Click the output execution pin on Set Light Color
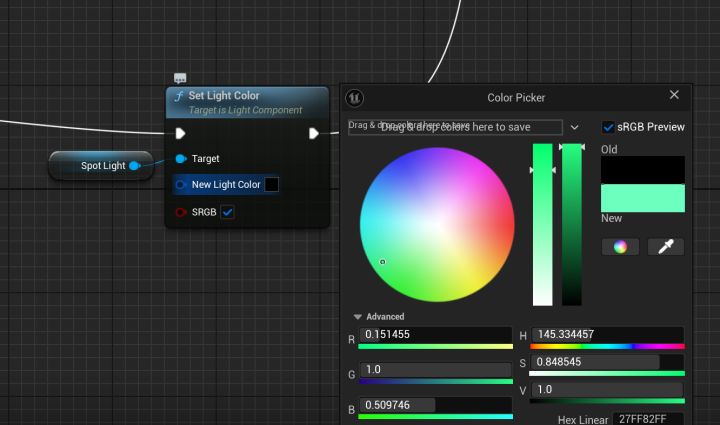 (314, 133)
